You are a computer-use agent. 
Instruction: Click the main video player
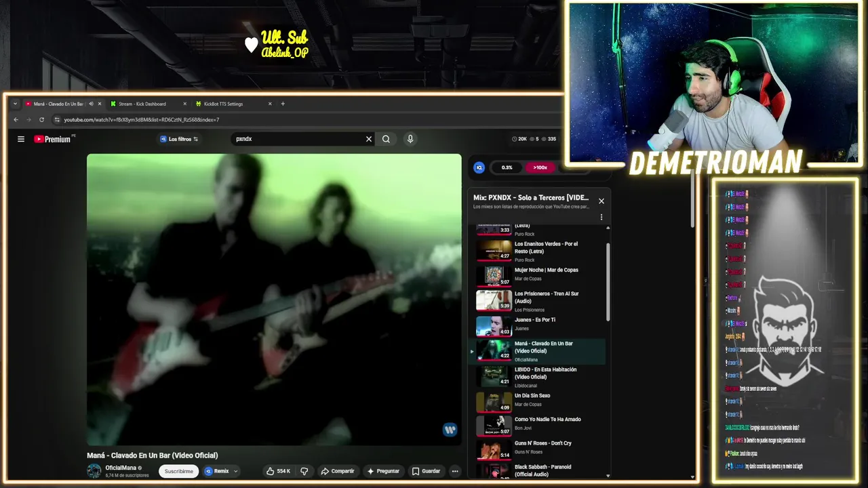(274, 300)
